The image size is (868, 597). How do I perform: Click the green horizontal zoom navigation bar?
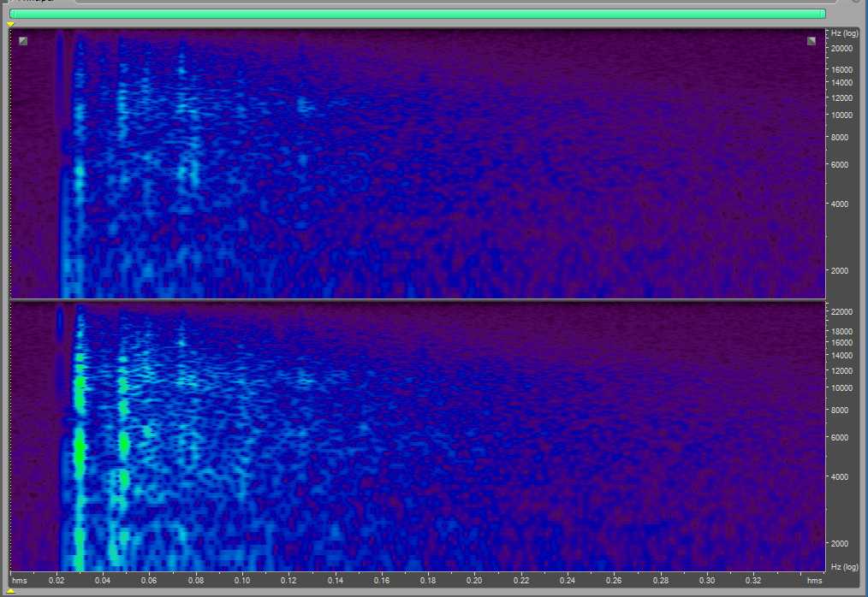(x=418, y=14)
